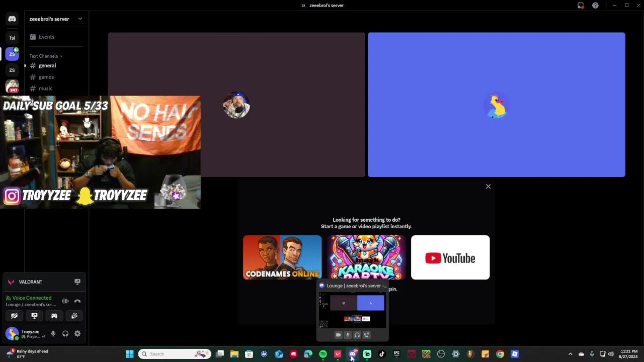Mute mic from the taskbar preview toolbar
The height and width of the screenshot is (362, 644).
pos(348,335)
